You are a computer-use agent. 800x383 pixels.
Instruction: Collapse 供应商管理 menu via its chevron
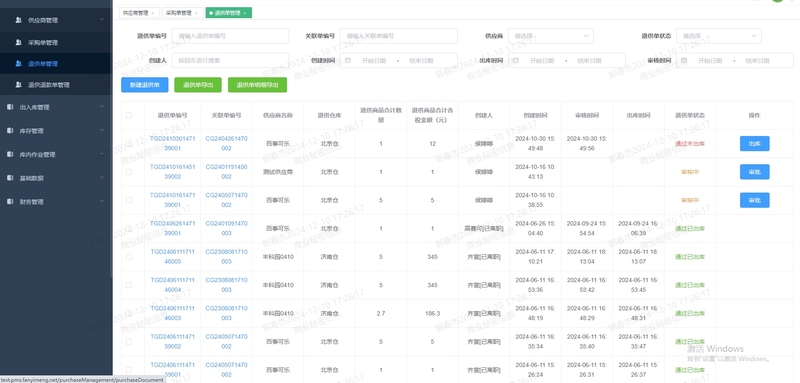click(x=102, y=20)
